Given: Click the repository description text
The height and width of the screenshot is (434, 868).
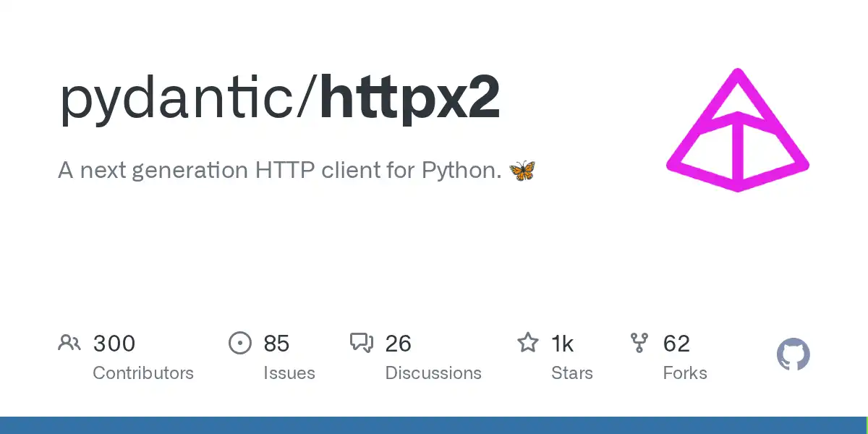Looking at the screenshot, I should pyautogui.click(x=280, y=171).
